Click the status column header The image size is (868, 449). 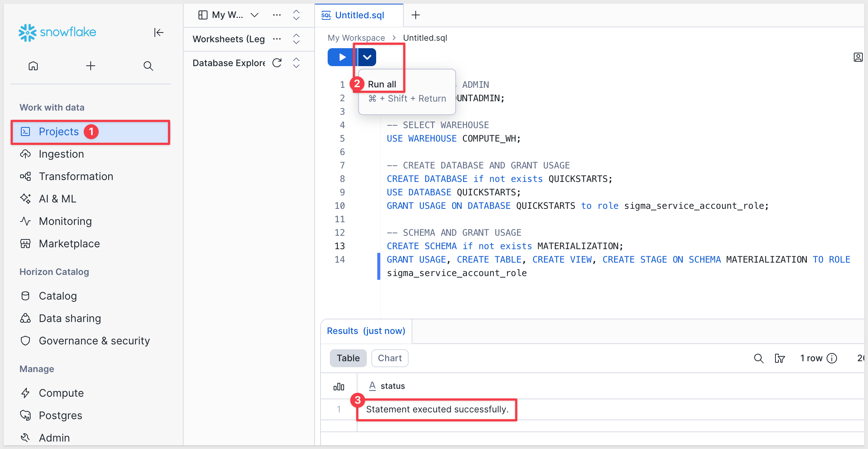click(392, 386)
